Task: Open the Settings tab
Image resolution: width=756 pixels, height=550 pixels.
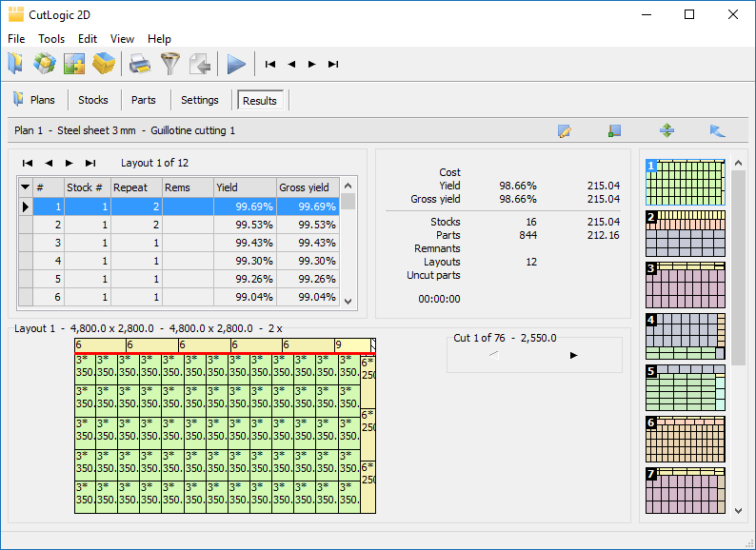Action: click(200, 100)
